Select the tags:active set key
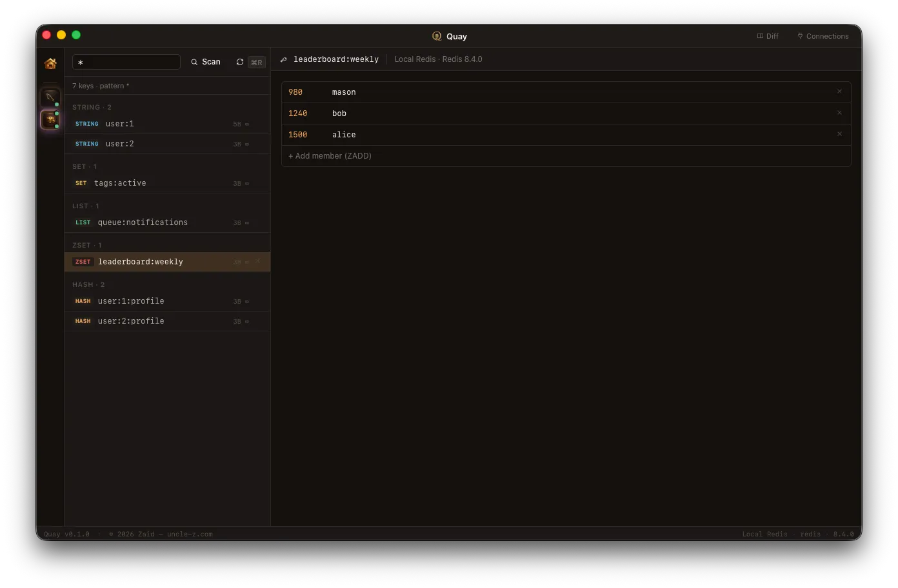This screenshot has width=898, height=588. pyautogui.click(x=167, y=183)
